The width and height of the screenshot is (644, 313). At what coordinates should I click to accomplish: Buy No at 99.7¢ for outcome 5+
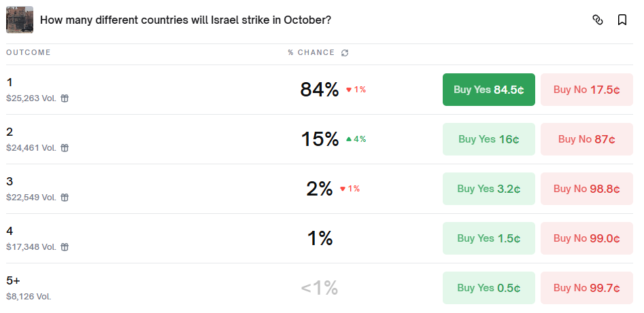[x=586, y=288]
